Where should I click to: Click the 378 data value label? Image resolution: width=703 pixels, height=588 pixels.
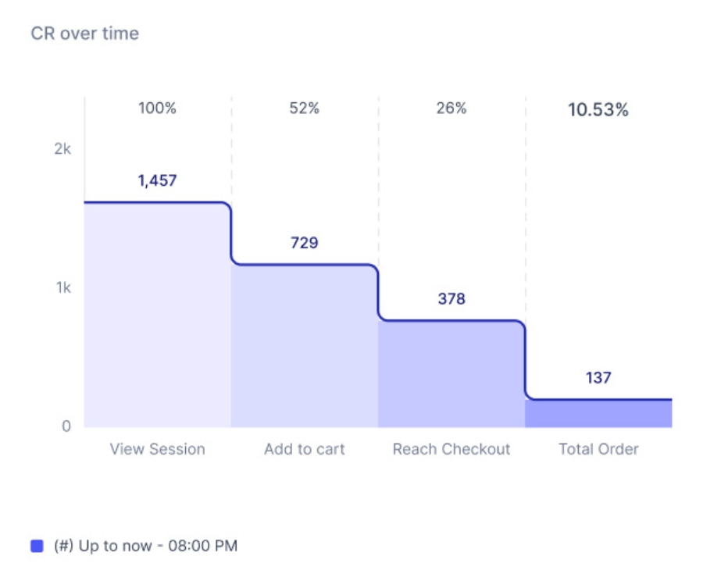tap(451, 299)
